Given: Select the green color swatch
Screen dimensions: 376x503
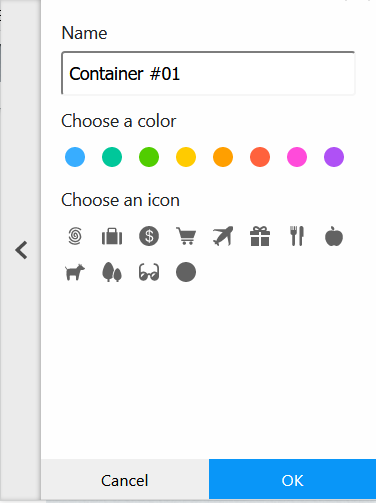Looking at the screenshot, I should [149, 157].
